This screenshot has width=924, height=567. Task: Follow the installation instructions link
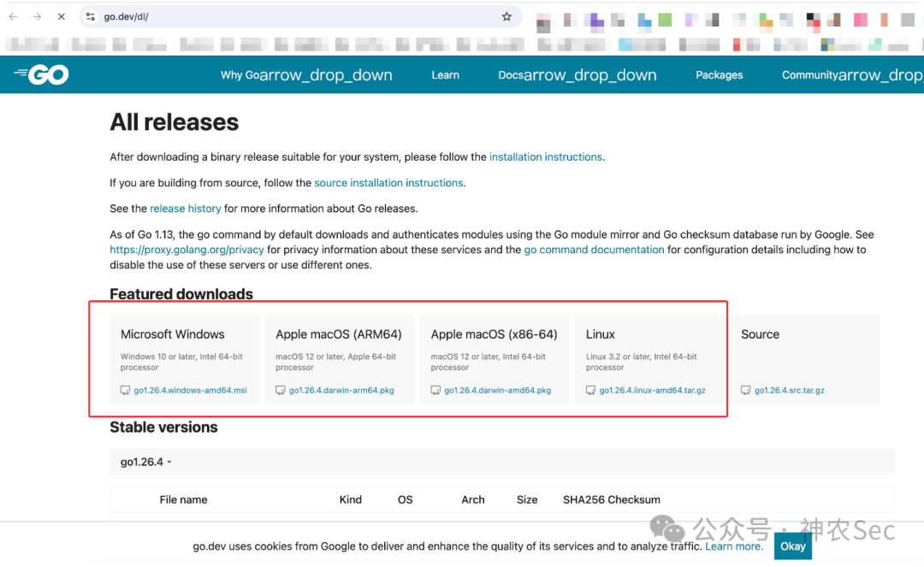pyautogui.click(x=546, y=157)
